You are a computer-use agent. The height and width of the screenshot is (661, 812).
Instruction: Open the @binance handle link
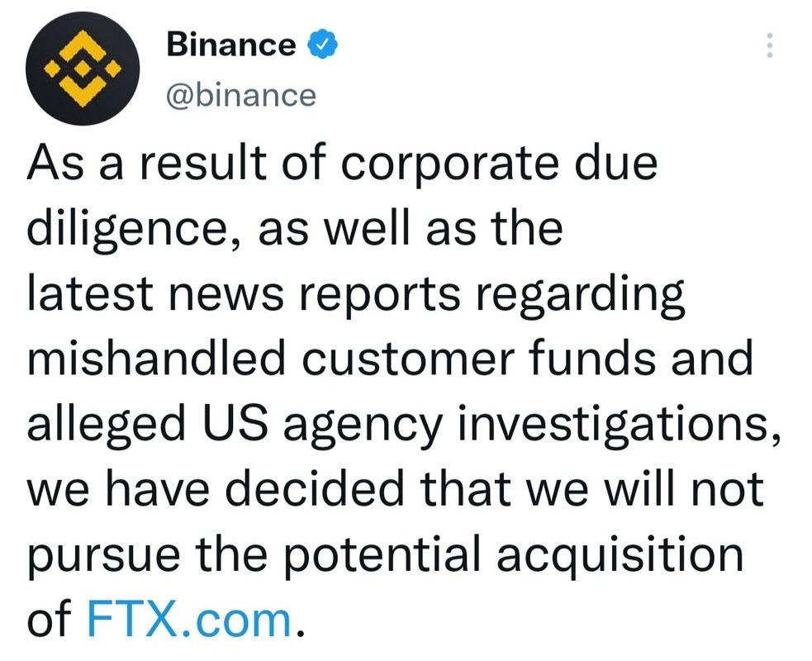[x=241, y=95]
